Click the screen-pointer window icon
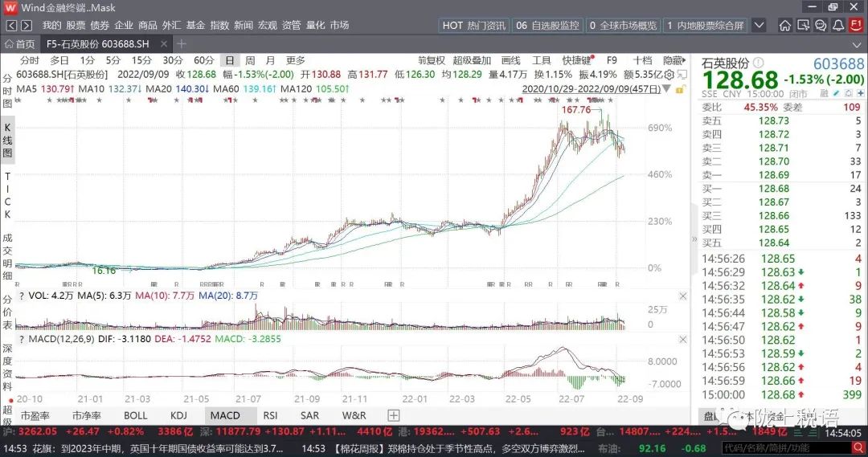 (x=803, y=26)
